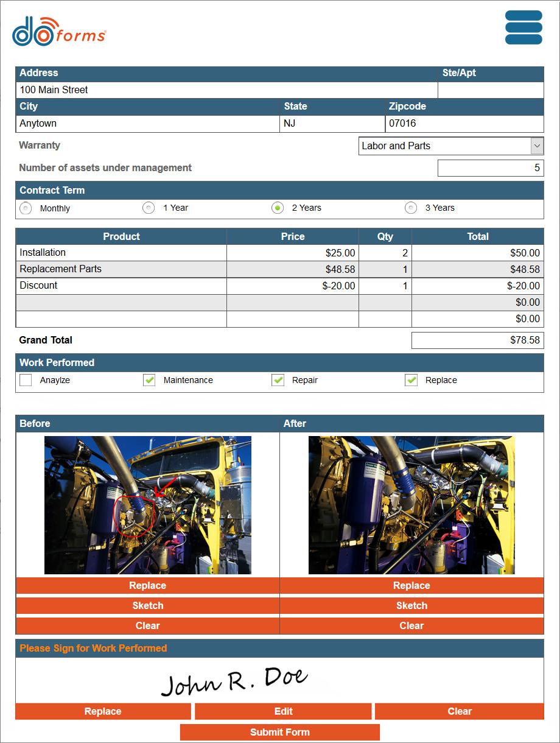The image size is (560, 743).
Task: Edit the State field NJ
Action: (x=332, y=124)
